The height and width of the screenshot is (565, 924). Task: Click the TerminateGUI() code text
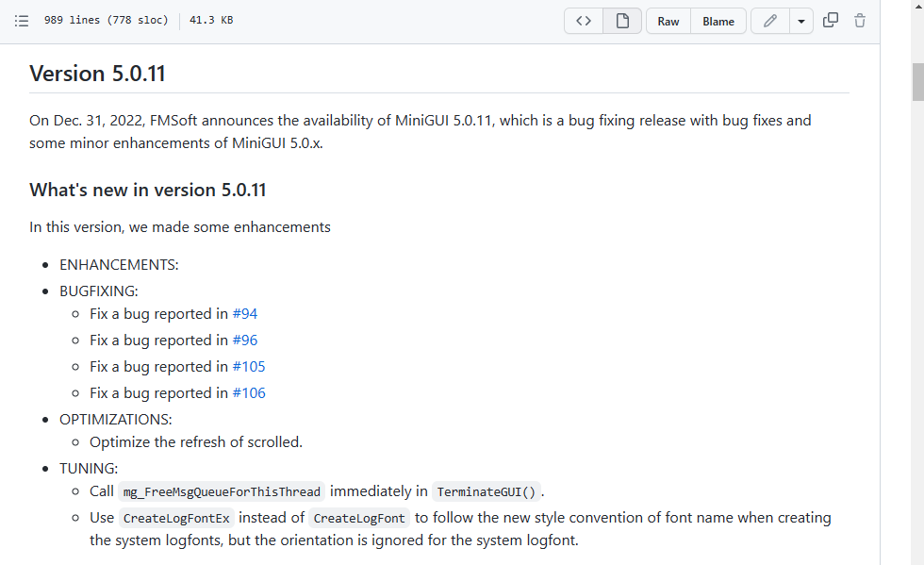coord(487,491)
